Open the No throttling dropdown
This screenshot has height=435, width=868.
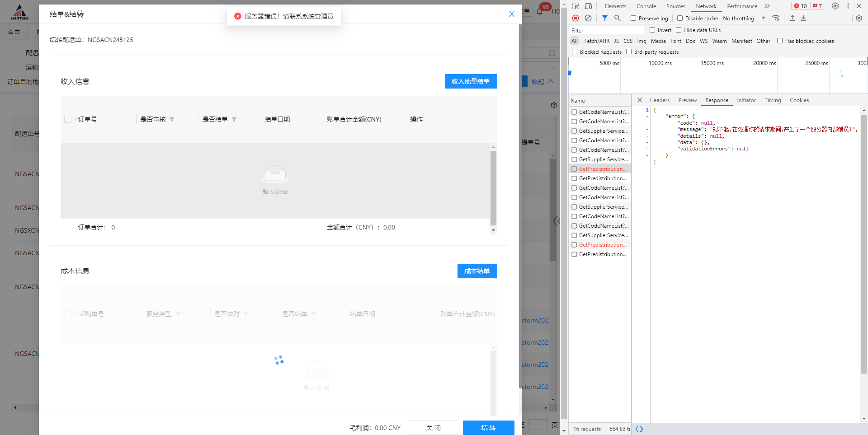(x=744, y=19)
